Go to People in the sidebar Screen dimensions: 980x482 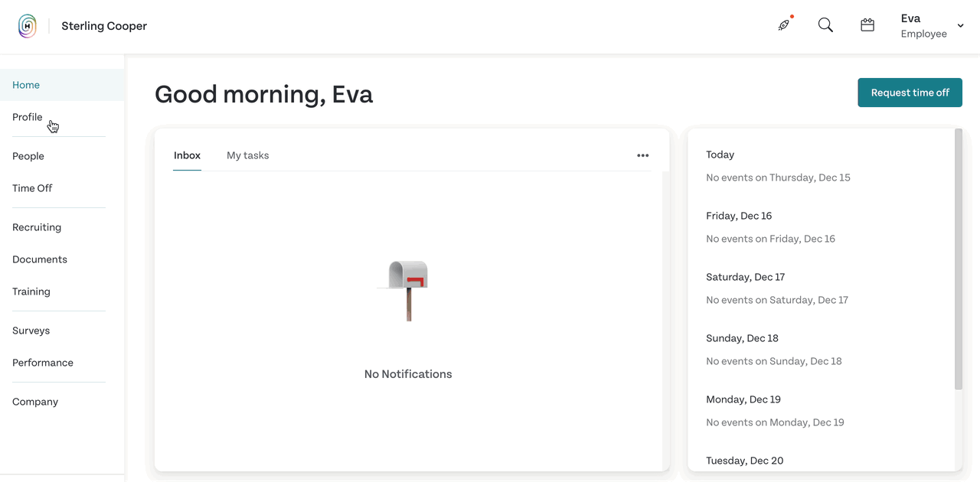pos(28,156)
